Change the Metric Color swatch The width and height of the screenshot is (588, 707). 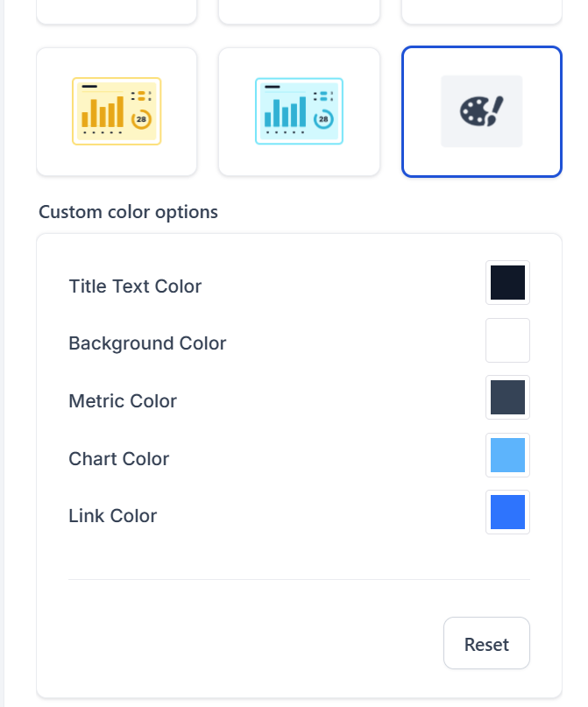[507, 398]
